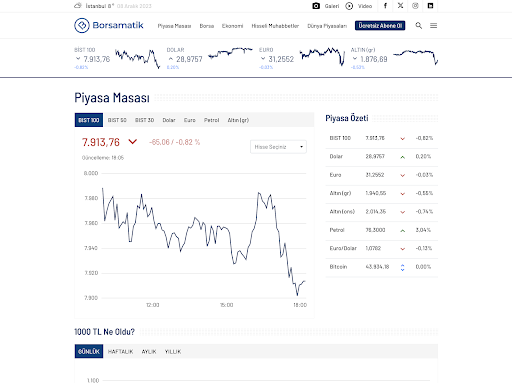Click the -65,06 / -0,82 % change text
This screenshot has height=383, width=512.
[174, 142]
